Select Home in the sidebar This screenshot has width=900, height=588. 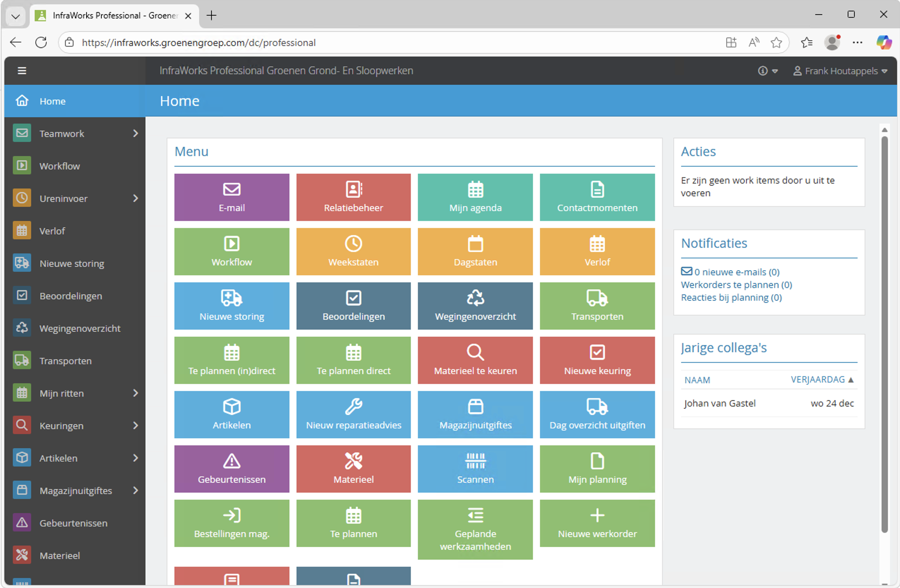(52, 101)
